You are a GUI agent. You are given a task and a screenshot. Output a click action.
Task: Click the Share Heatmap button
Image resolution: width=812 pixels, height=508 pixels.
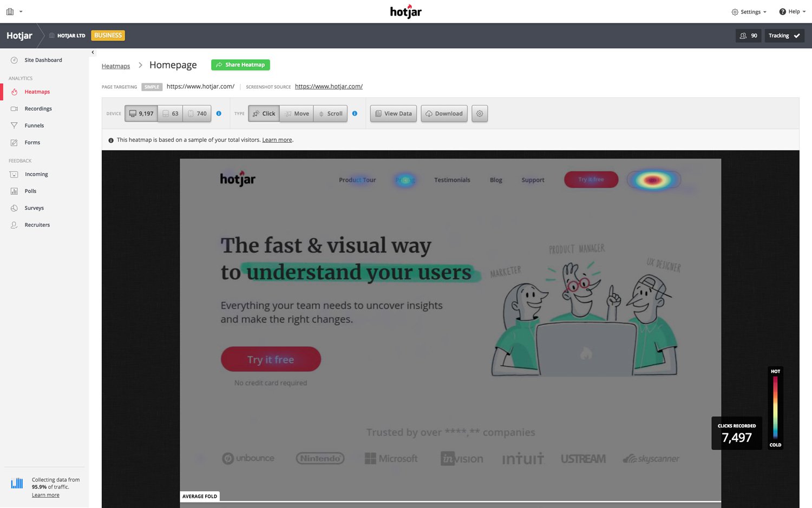coord(240,65)
